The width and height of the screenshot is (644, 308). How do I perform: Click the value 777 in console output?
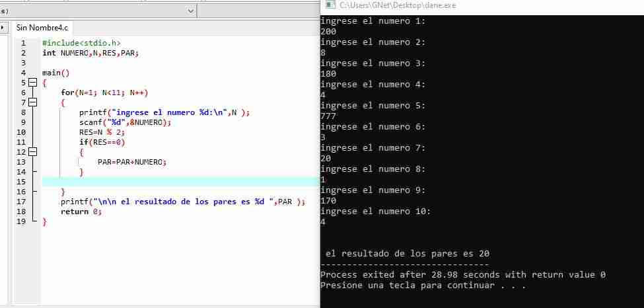[x=328, y=116]
